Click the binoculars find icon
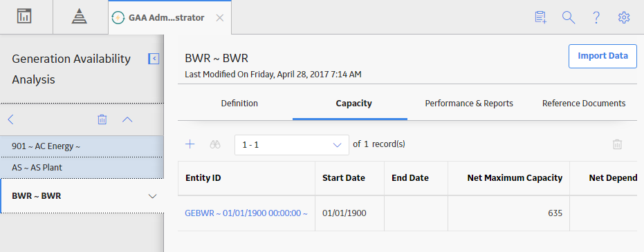 [x=215, y=144]
